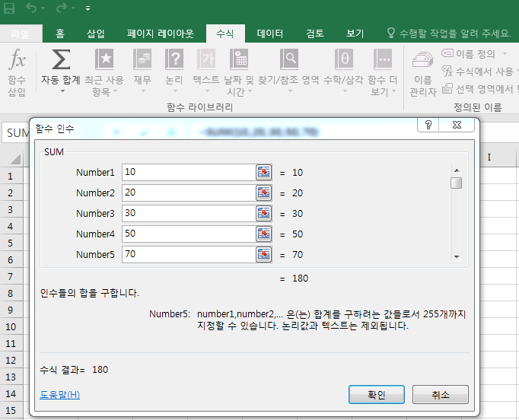Click the Redo arrow icon
Screen dimensions: 519x420
tap(62, 8)
